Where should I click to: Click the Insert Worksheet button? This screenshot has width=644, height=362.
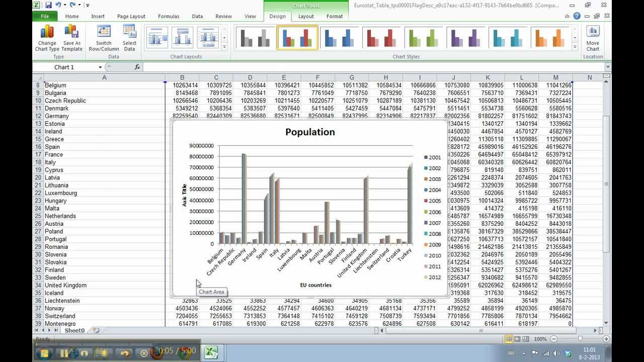(x=95, y=330)
